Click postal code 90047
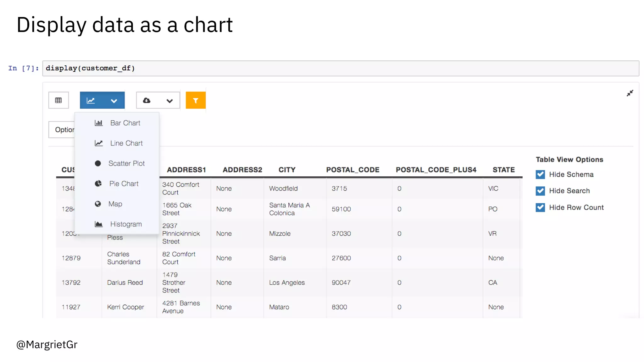The width and height of the screenshot is (644, 362). [341, 282]
